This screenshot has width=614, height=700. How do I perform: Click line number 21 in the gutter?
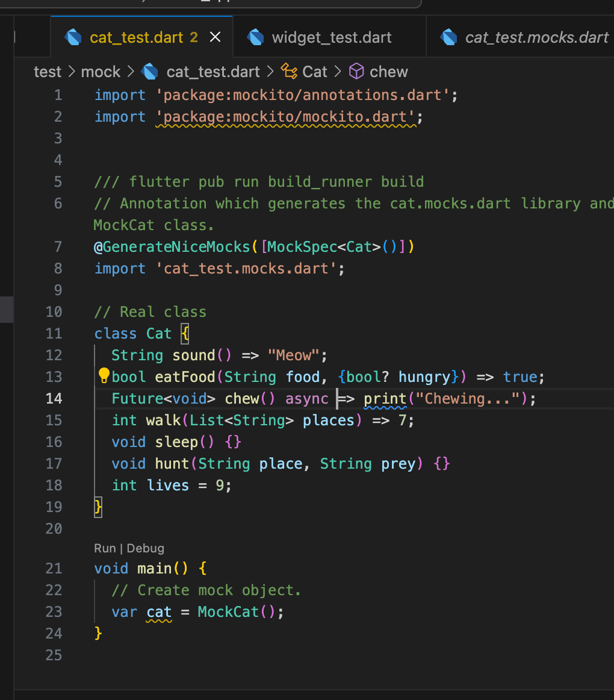(54, 568)
